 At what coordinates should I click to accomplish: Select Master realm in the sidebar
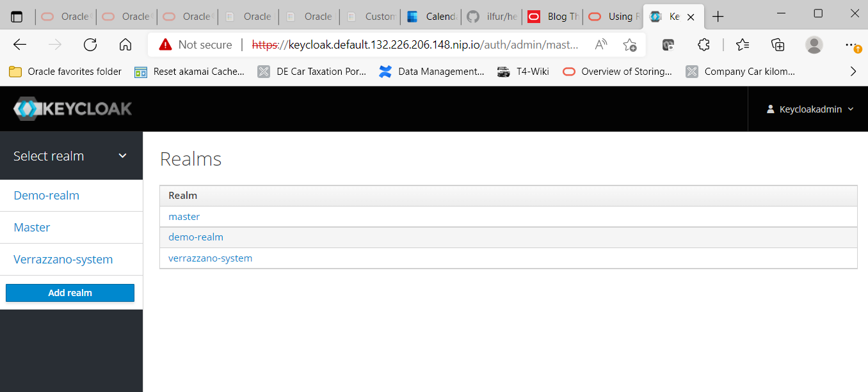tap(32, 228)
